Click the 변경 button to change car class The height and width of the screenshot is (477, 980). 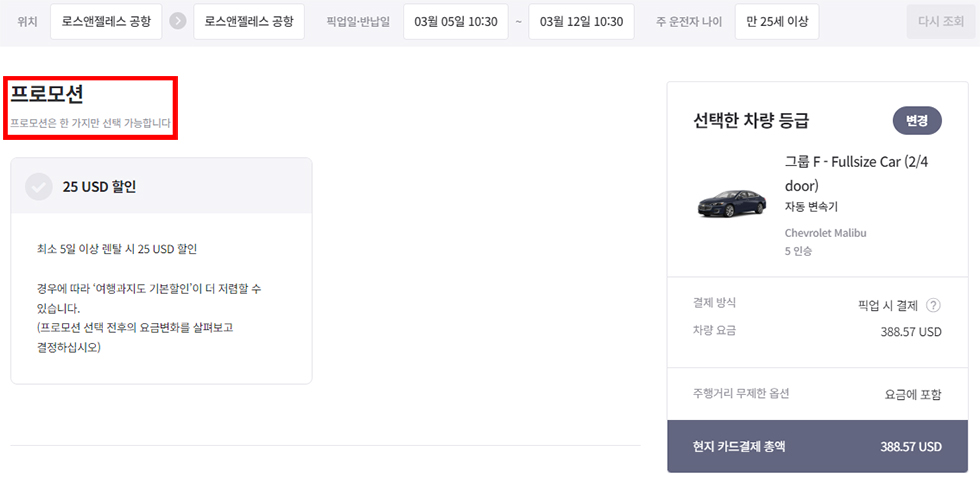[916, 121]
